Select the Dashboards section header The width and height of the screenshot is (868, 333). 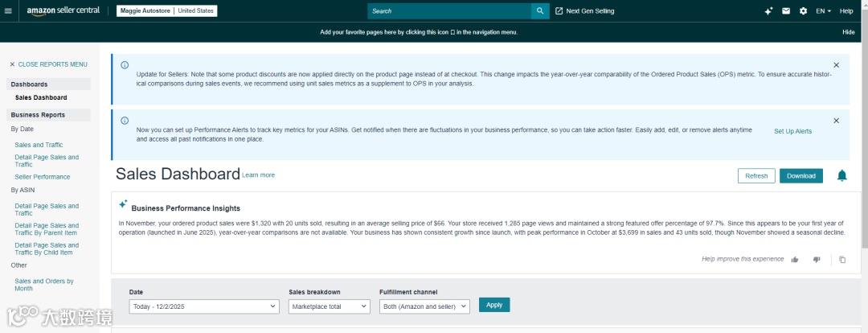(49, 84)
